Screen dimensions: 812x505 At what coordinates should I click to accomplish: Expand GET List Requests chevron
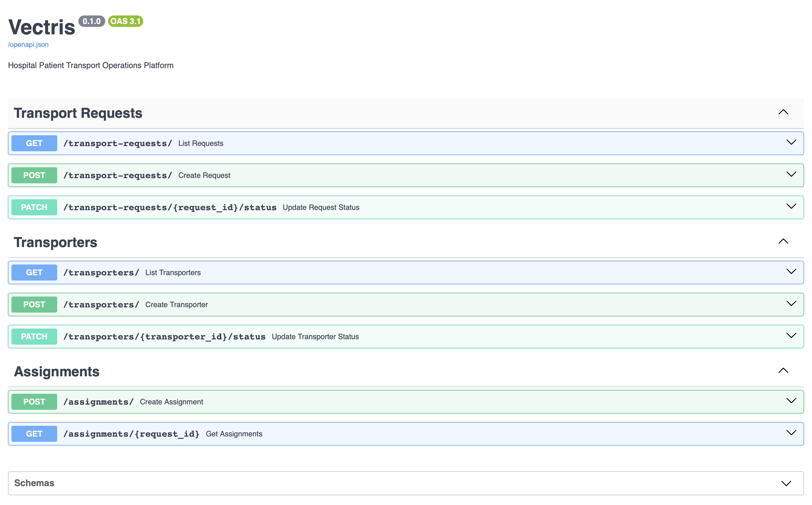[791, 143]
